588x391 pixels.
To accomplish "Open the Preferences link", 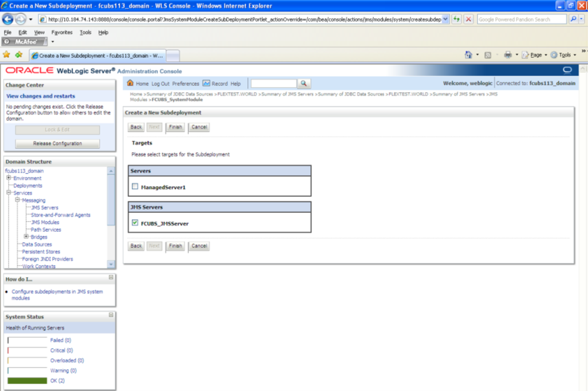I will pos(186,84).
